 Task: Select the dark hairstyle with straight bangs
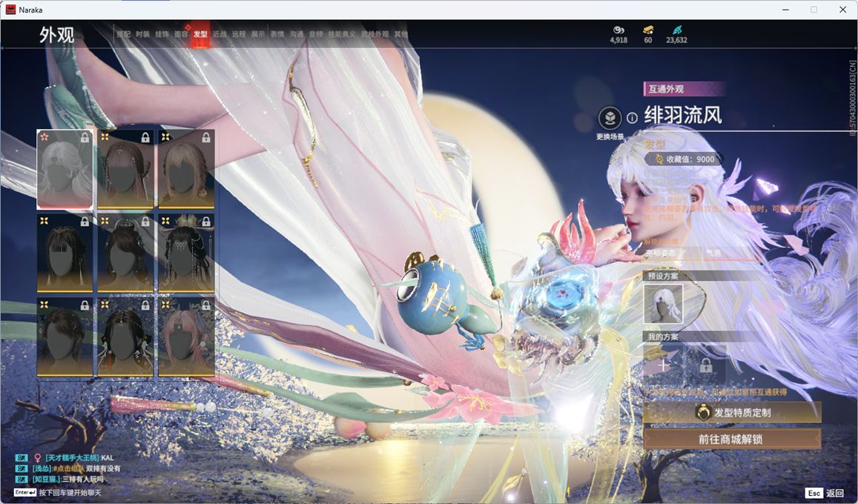[x=65, y=253]
